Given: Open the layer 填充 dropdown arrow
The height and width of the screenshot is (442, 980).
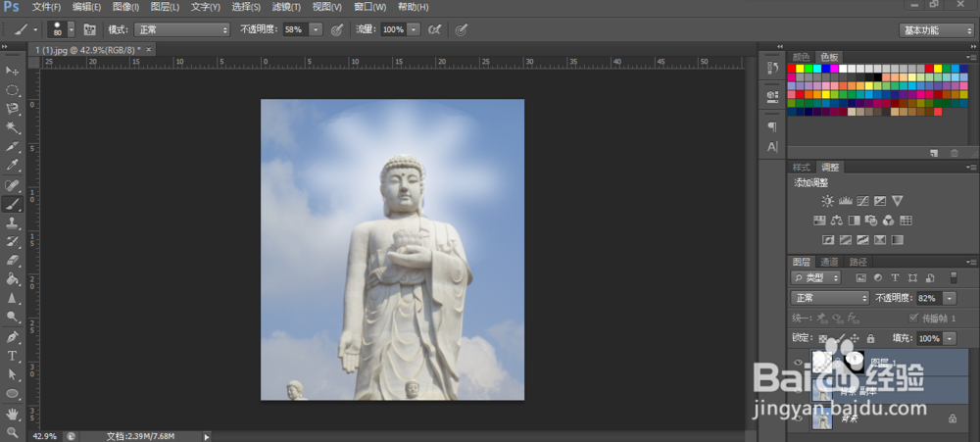Looking at the screenshot, I should [950, 338].
